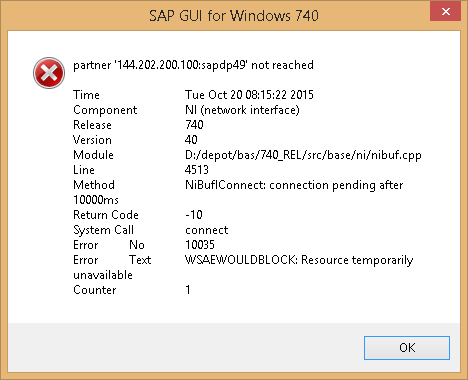Click the Line value 4513
The width and height of the screenshot is (468, 380).
[197, 170]
